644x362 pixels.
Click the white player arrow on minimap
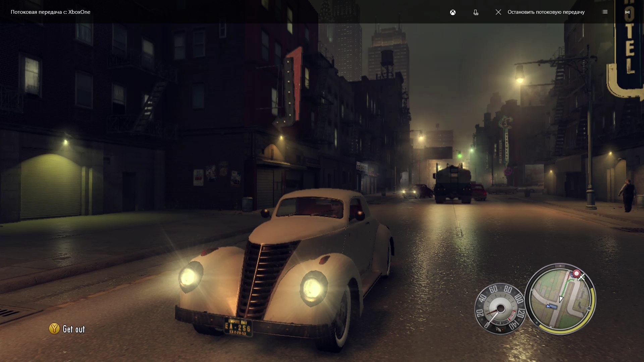click(561, 299)
